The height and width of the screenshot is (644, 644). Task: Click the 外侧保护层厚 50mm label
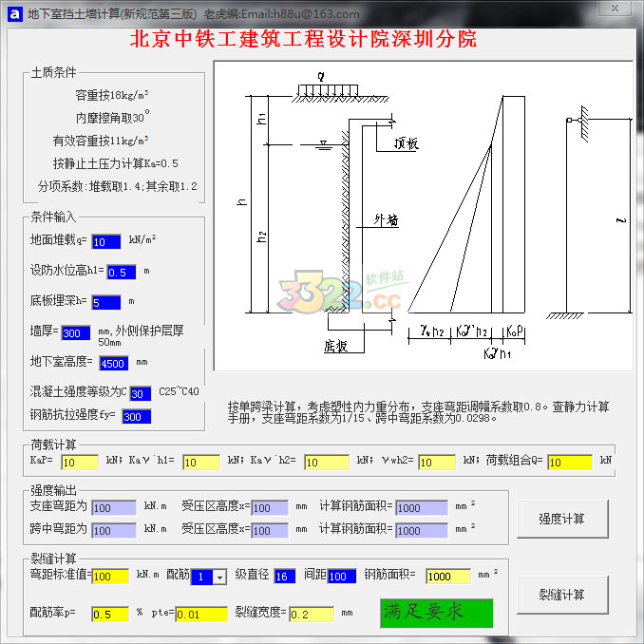[x=141, y=335]
